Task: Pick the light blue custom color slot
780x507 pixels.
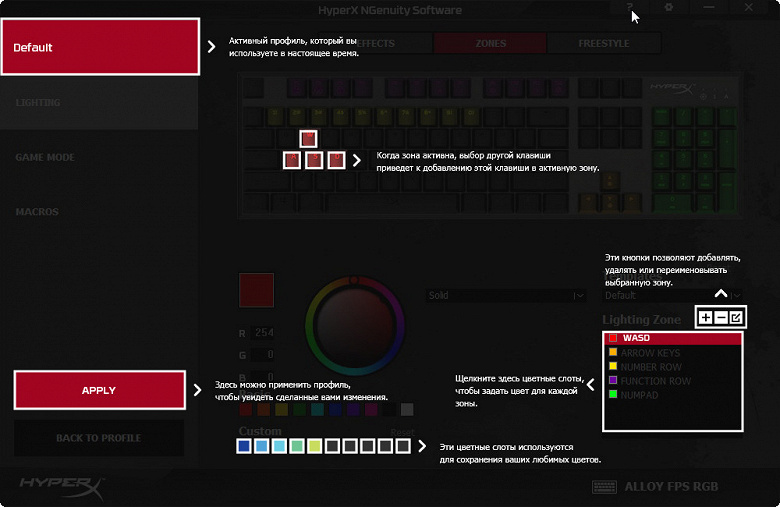Action: (262, 446)
